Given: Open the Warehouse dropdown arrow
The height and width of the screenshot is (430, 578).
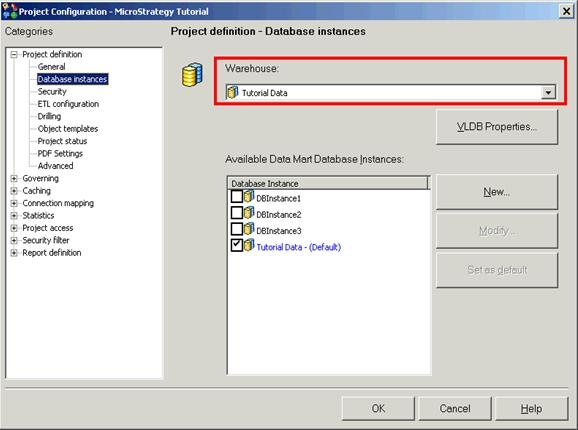Looking at the screenshot, I should pos(548,92).
